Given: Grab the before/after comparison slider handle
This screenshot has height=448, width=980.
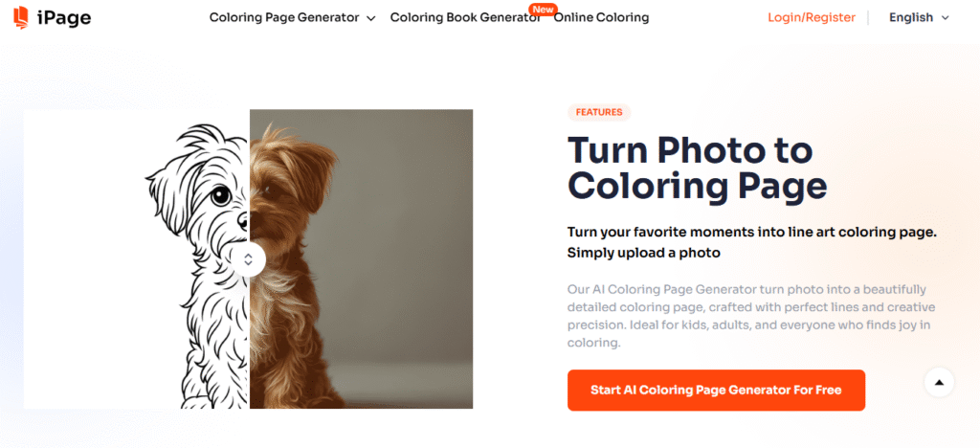Looking at the screenshot, I should pyautogui.click(x=248, y=259).
